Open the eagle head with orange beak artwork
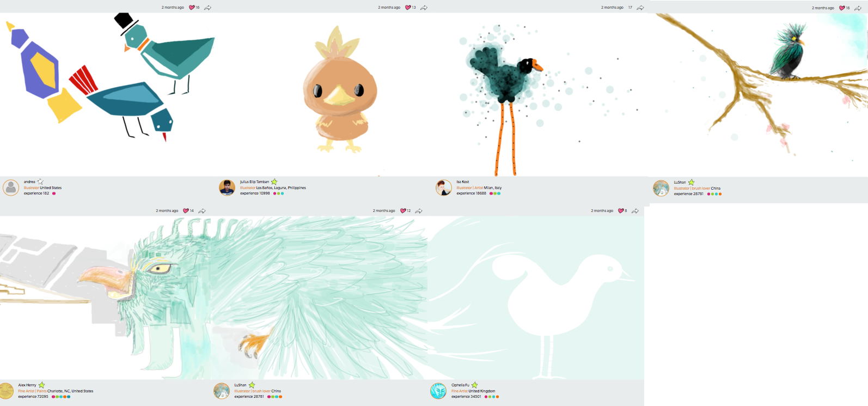This screenshot has height=406, width=868. [x=106, y=298]
